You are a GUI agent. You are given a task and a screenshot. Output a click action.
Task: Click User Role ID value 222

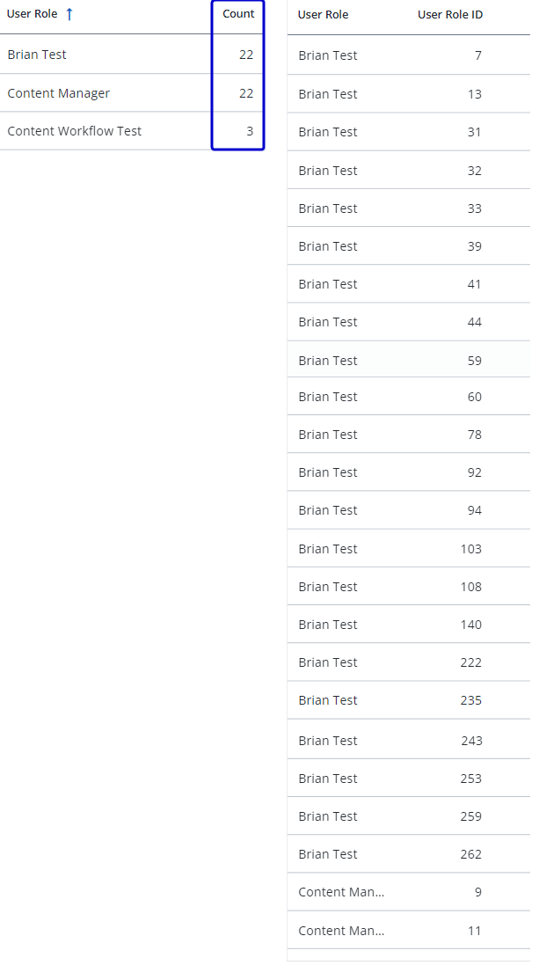click(x=471, y=662)
